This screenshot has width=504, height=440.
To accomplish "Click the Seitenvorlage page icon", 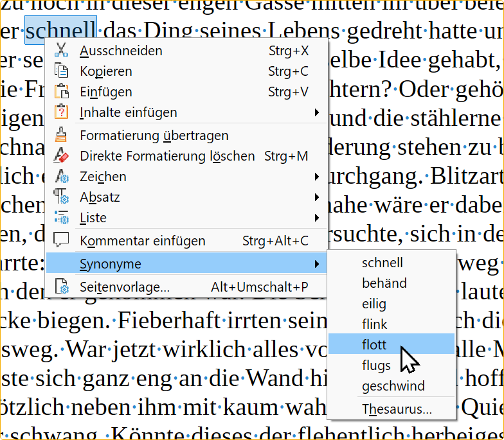I will [x=62, y=287].
